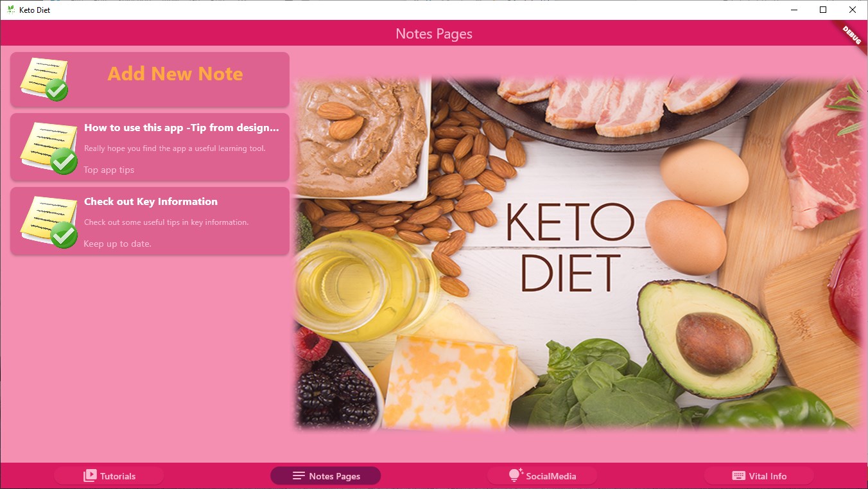Image resolution: width=868 pixels, height=489 pixels.
Task: Click the Keep up to date subtitle
Action: (x=117, y=244)
